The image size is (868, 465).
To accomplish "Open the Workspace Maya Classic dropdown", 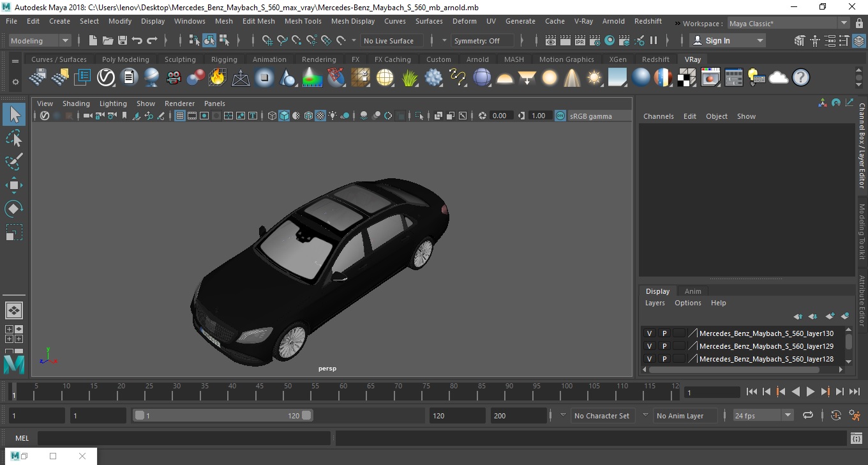I will pyautogui.click(x=789, y=24).
